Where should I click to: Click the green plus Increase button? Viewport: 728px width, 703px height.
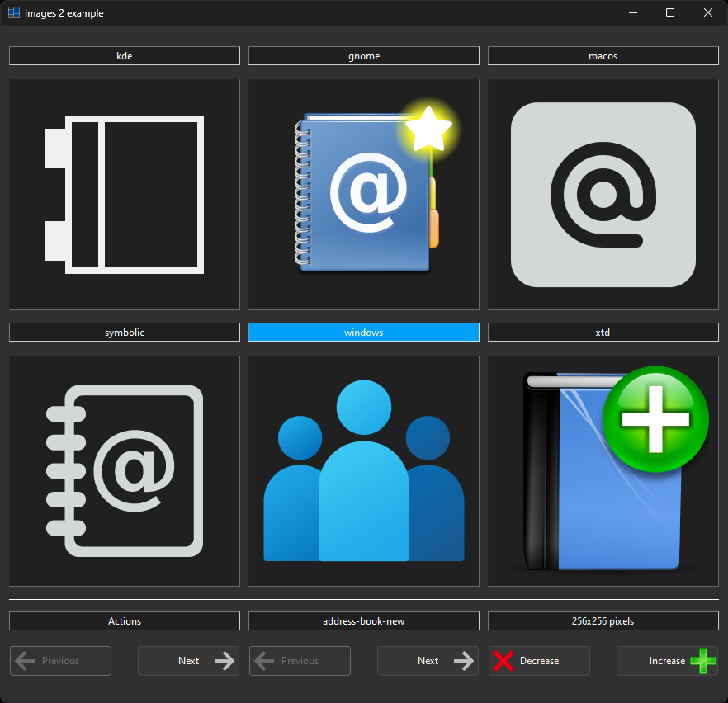[667, 661]
